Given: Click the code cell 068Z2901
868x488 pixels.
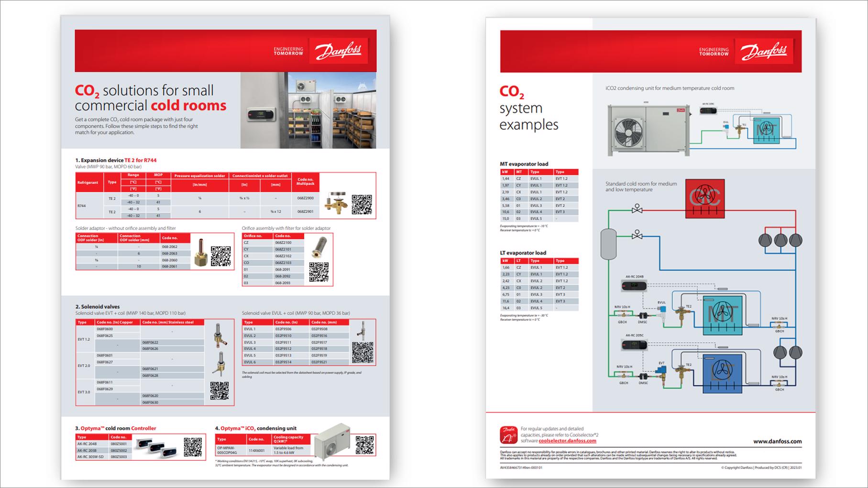Looking at the screenshot, I should [305, 211].
